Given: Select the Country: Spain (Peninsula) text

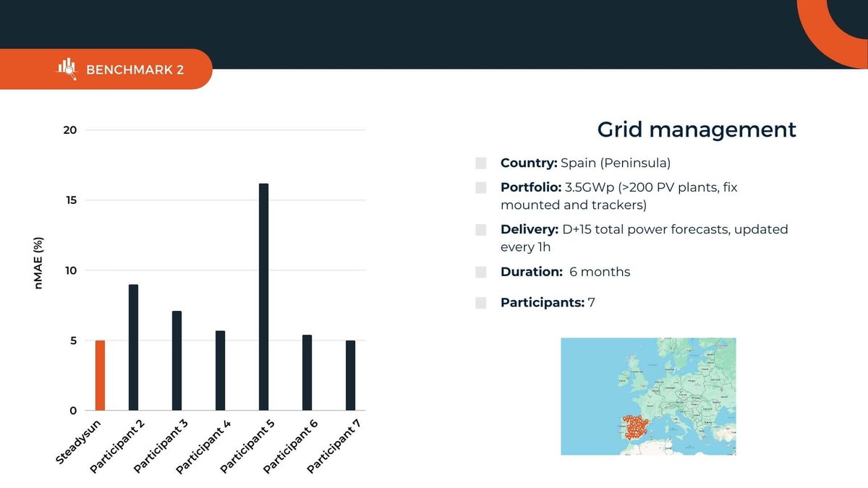Looking at the screenshot, I should [586, 163].
